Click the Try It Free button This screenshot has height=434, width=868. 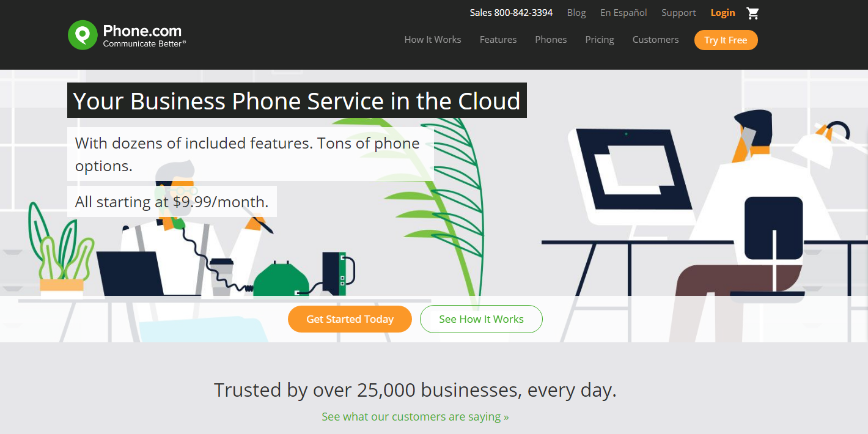tap(726, 40)
